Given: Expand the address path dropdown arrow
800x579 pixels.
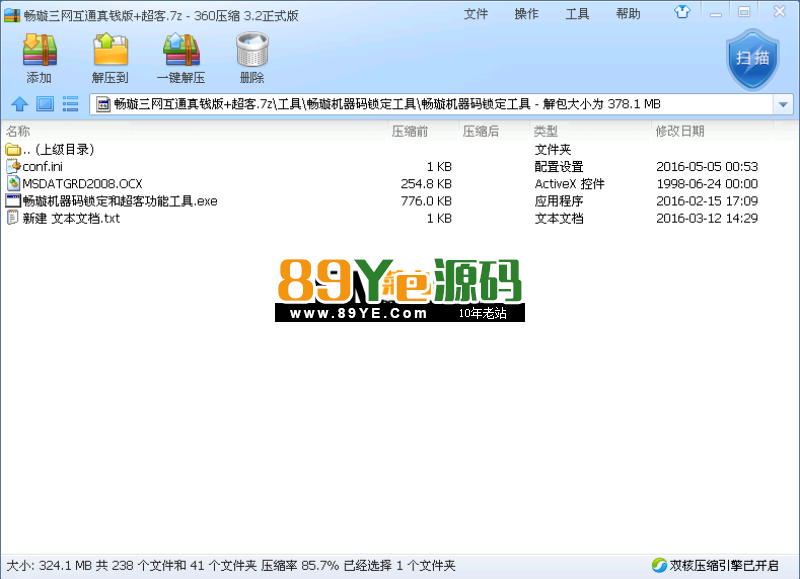Looking at the screenshot, I should click(783, 105).
